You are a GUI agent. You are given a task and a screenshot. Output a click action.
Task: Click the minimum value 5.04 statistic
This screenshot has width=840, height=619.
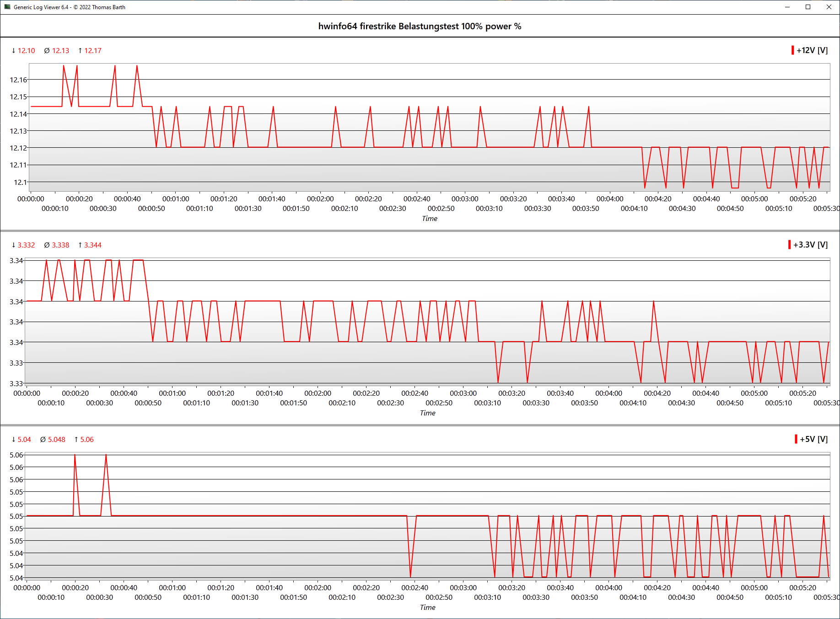[24, 440]
